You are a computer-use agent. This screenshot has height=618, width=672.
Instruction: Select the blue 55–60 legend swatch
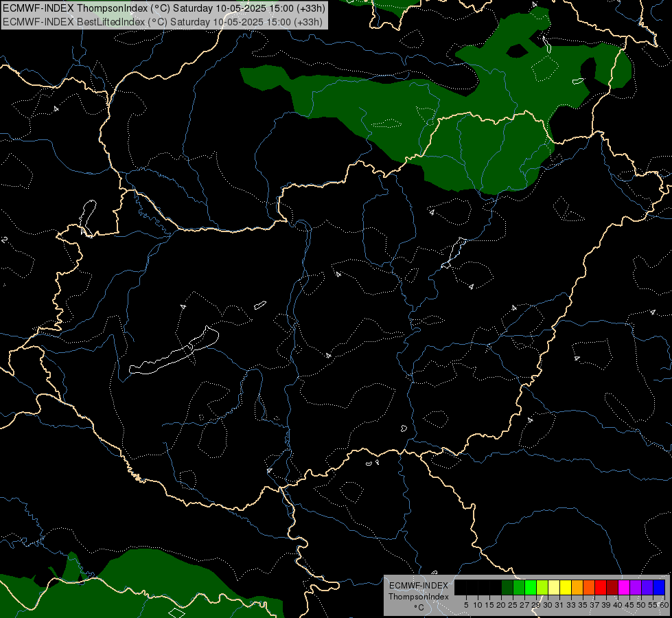click(x=659, y=588)
